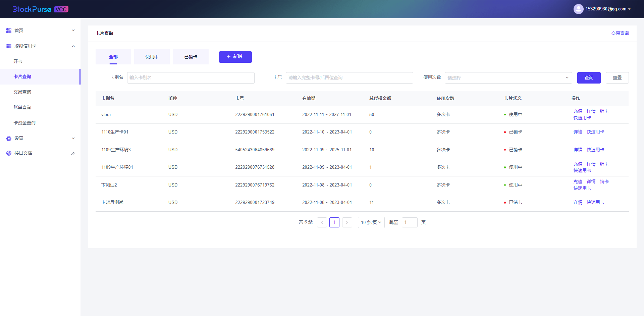This screenshot has width=644, height=316.
Task: Open the 使用次数 dropdown
Action: [508, 77]
